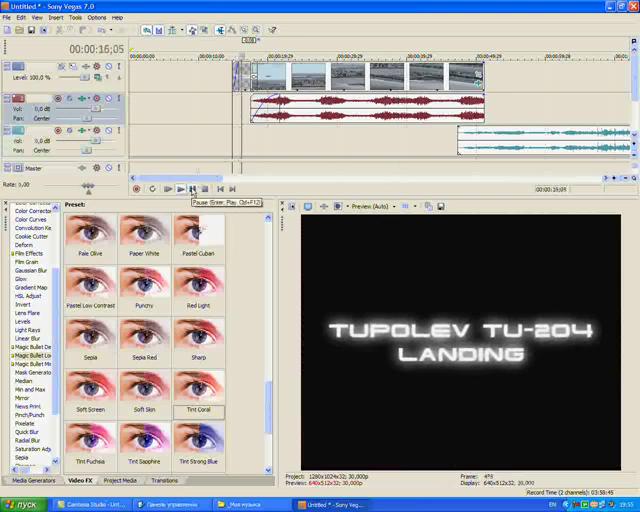Image resolution: width=640 pixels, height=512 pixels.
Task: Mute the teal audio track
Action: [x=109, y=130]
